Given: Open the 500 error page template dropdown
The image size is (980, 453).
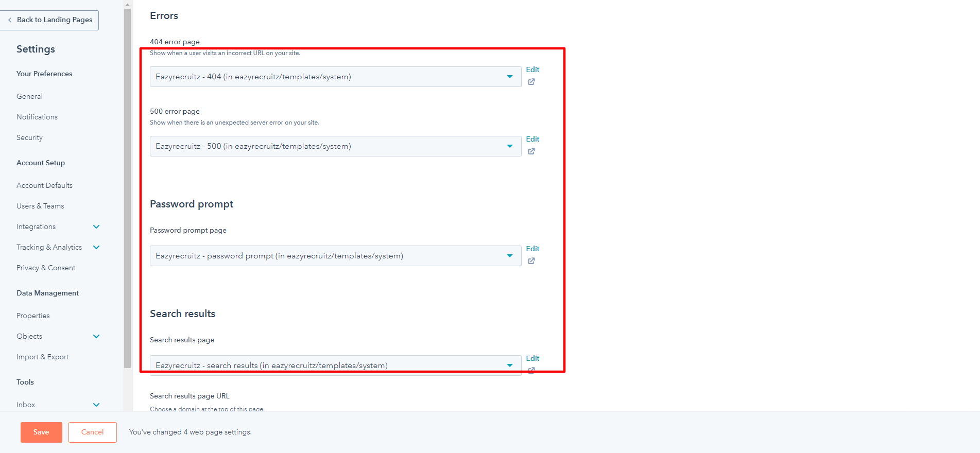Looking at the screenshot, I should click(x=335, y=146).
